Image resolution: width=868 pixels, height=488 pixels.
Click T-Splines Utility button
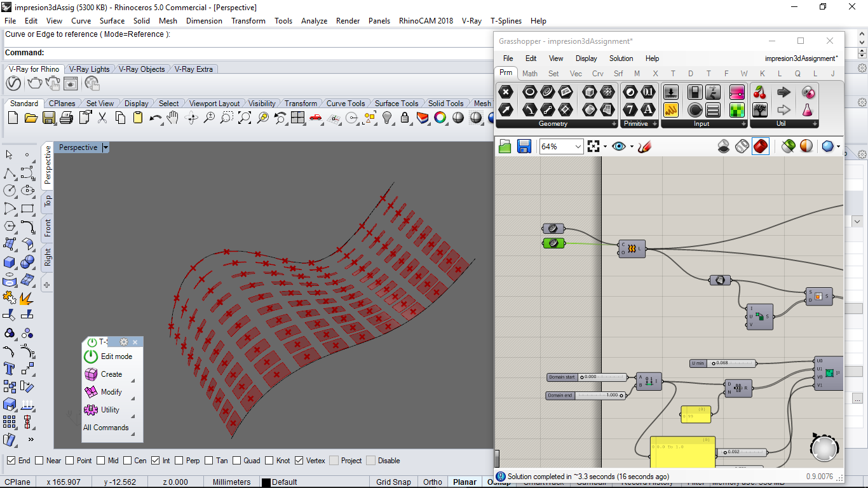110,410
